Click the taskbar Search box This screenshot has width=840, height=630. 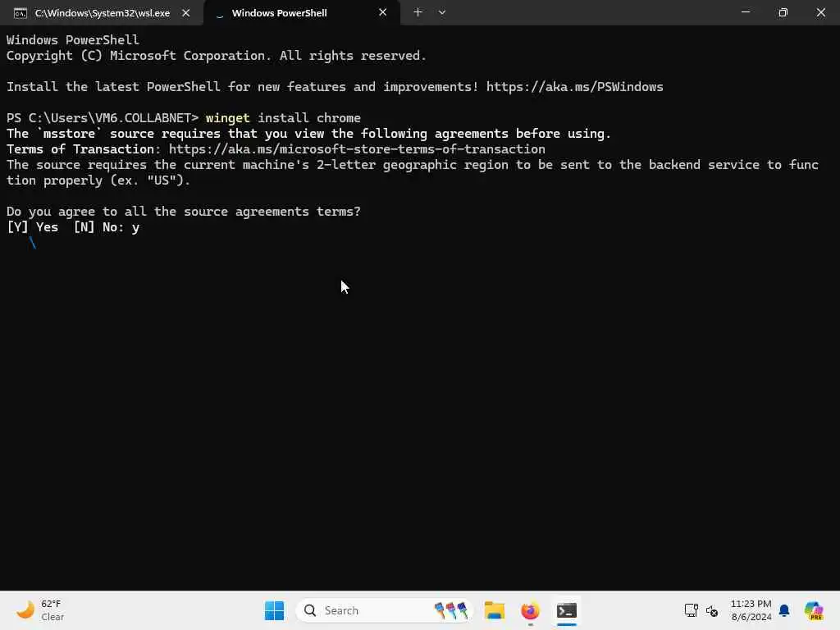coord(384,610)
